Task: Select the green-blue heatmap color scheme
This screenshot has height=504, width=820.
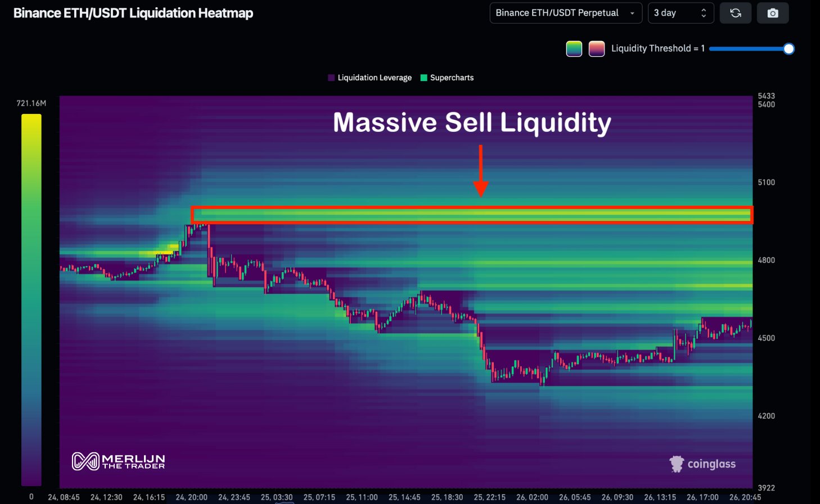Action: click(574, 49)
